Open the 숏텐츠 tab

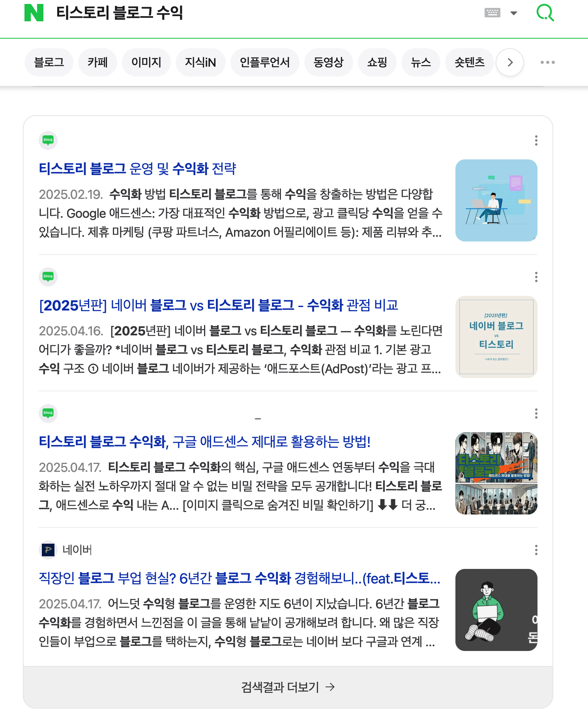(469, 62)
